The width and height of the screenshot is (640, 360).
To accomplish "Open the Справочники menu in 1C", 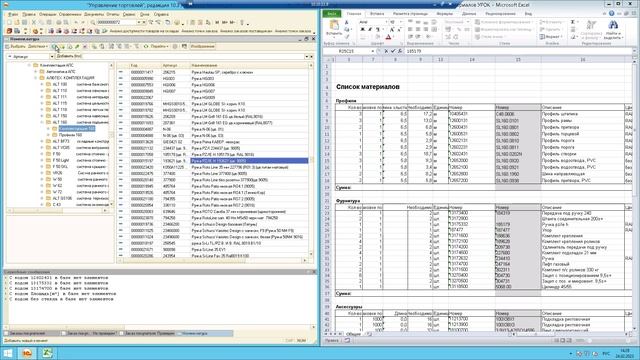I will click(x=70, y=14).
